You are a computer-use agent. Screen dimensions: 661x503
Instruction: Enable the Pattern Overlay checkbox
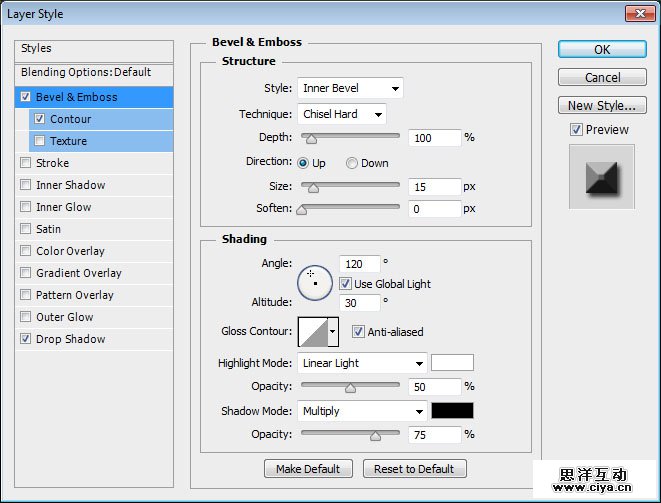[x=26, y=295]
